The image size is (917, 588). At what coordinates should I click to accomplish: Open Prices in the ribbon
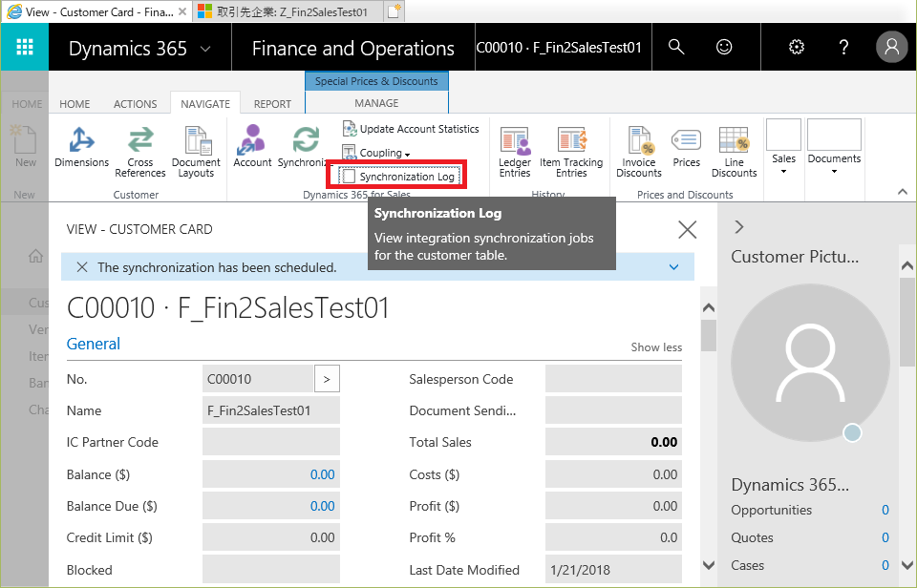686,147
